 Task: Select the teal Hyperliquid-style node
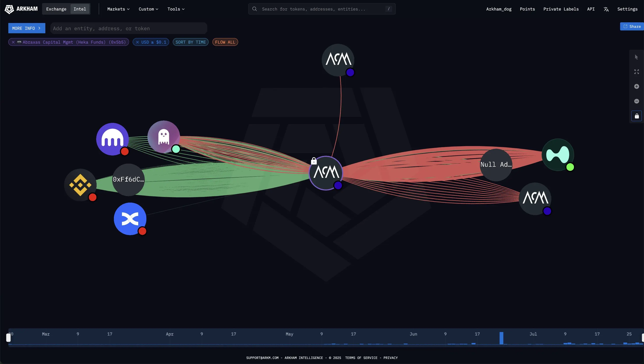tap(558, 155)
